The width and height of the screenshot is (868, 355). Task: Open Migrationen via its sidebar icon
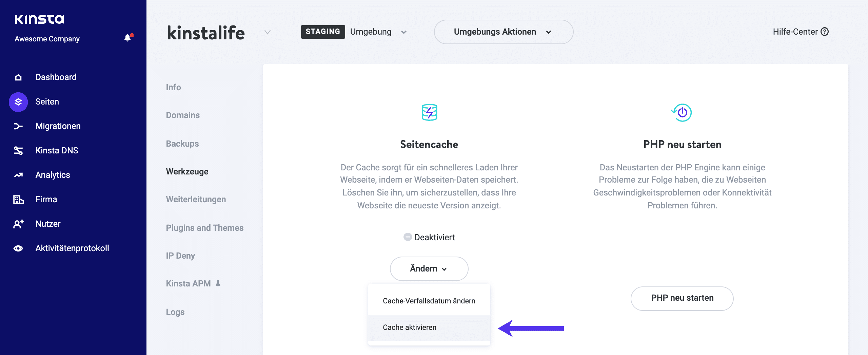[18, 126]
